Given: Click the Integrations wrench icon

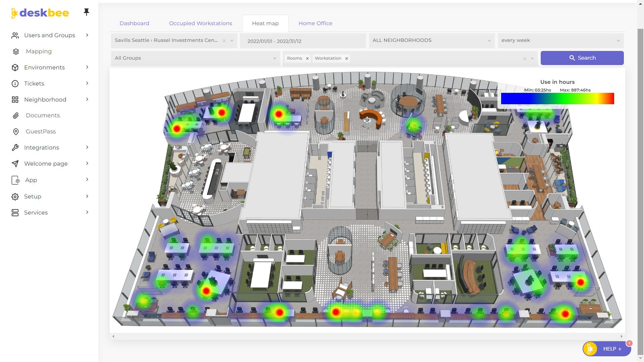Looking at the screenshot, I should pyautogui.click(x=15, y=147).
